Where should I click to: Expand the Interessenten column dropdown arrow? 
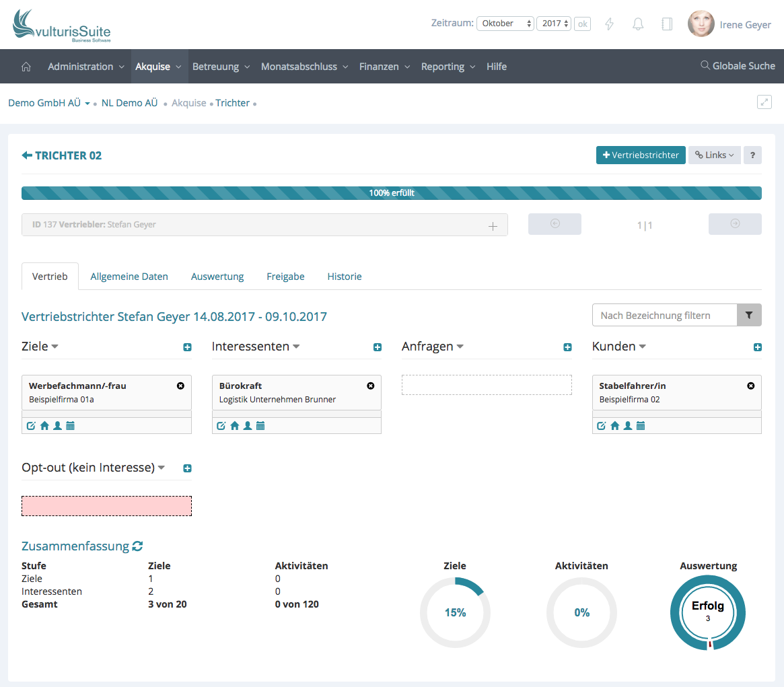[x=296, y=347]
